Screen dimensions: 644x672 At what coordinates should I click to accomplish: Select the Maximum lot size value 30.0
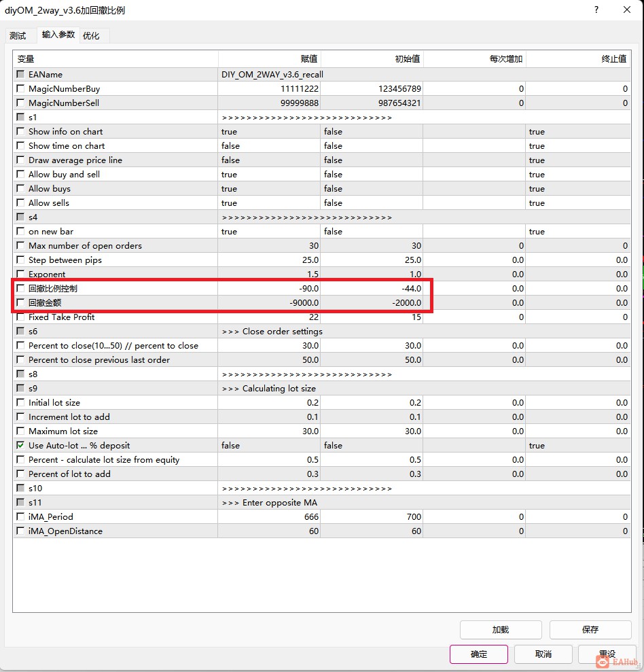click(269, 431)
